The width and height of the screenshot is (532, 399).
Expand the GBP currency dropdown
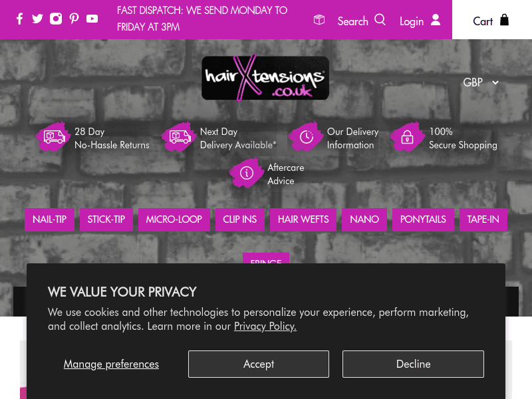point(481,82)
